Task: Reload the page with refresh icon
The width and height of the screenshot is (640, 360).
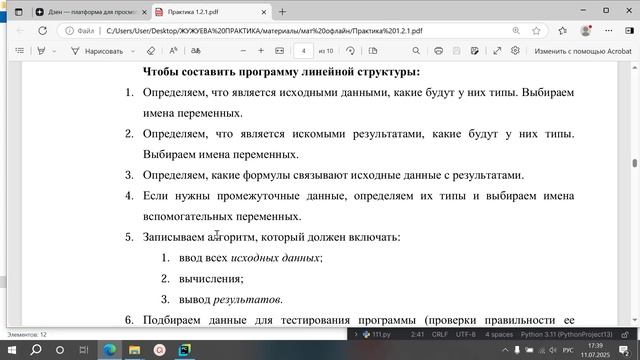Action: 42,31
